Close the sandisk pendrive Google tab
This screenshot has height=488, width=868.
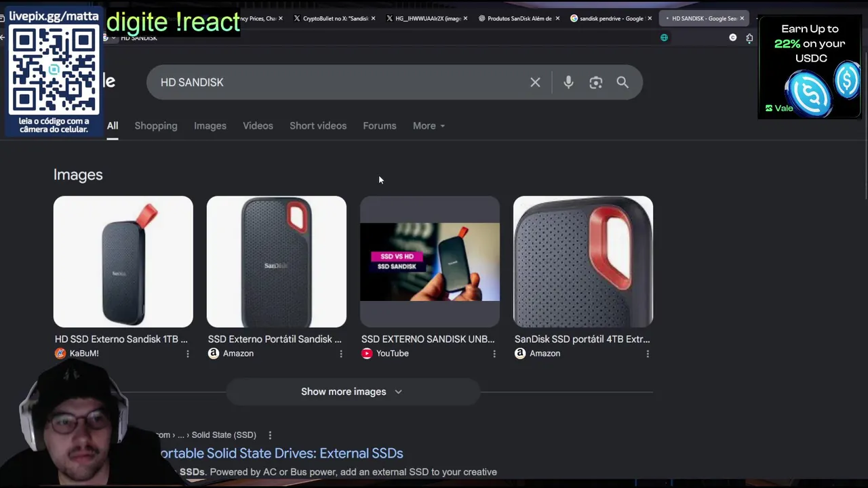coord(650,18)
